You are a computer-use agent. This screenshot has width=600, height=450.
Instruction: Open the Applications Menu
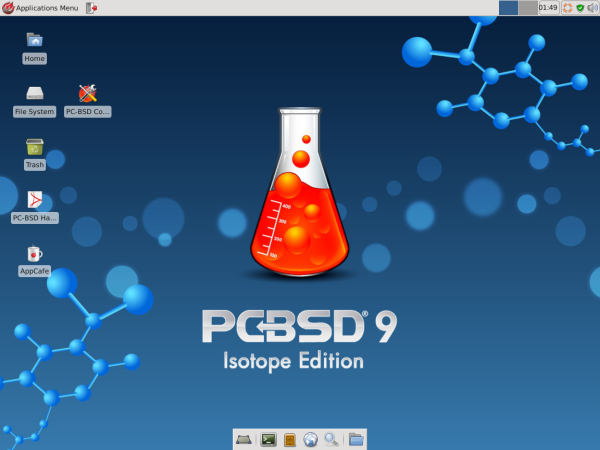[x=40, y=8]
